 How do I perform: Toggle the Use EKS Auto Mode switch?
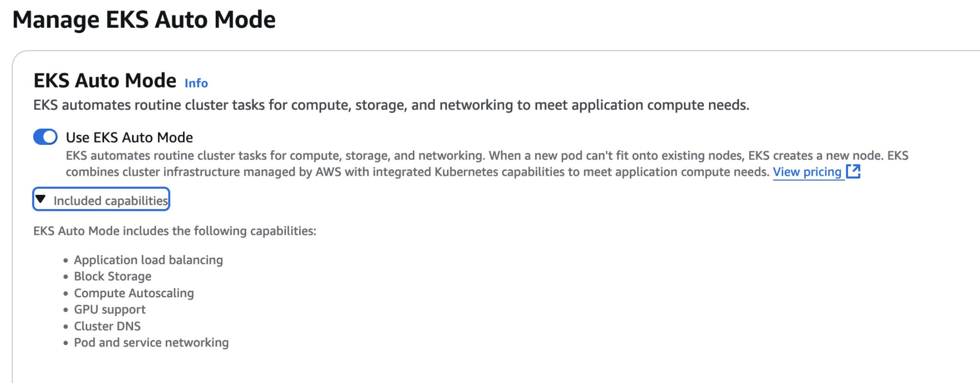(x=45, y=137)
